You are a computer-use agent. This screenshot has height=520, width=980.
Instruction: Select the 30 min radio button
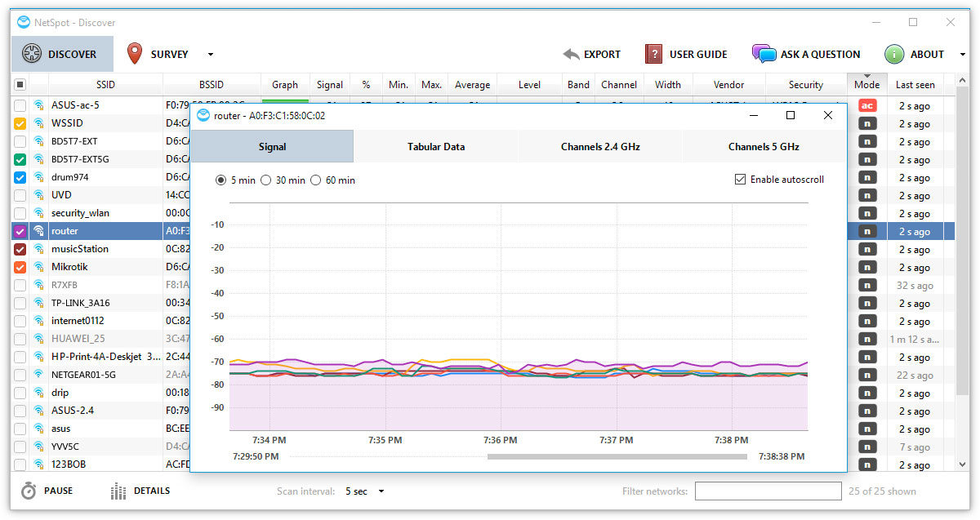(x=265, y=180)
